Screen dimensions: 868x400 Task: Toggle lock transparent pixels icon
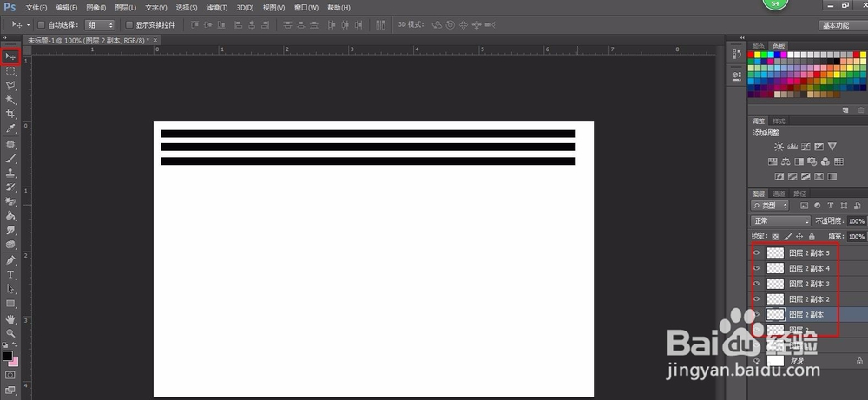775,236
